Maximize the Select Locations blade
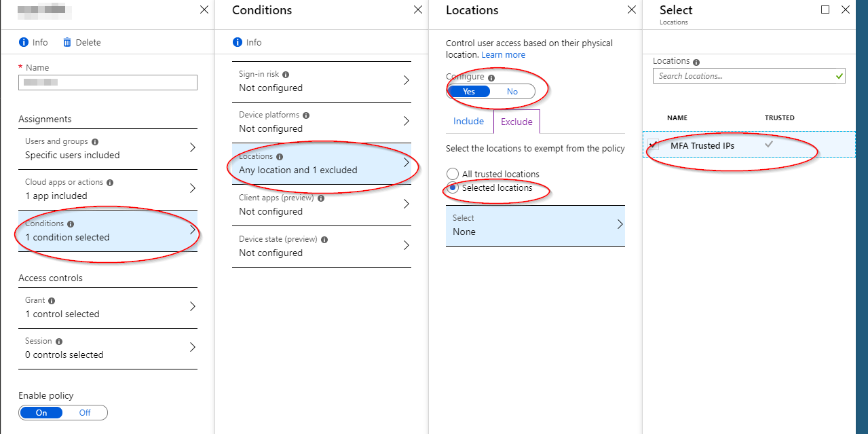This screenshot has height=434, width=868. click(x=825, y=10)
